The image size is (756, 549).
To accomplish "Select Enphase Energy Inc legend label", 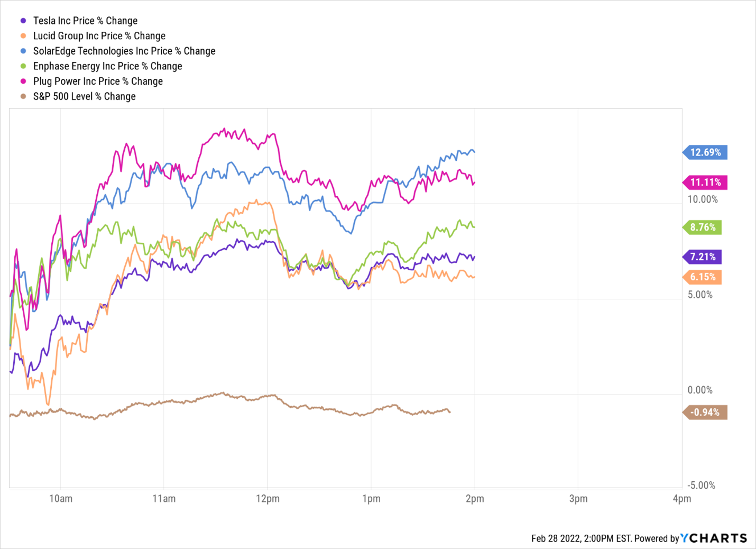I will click(107, 66).
